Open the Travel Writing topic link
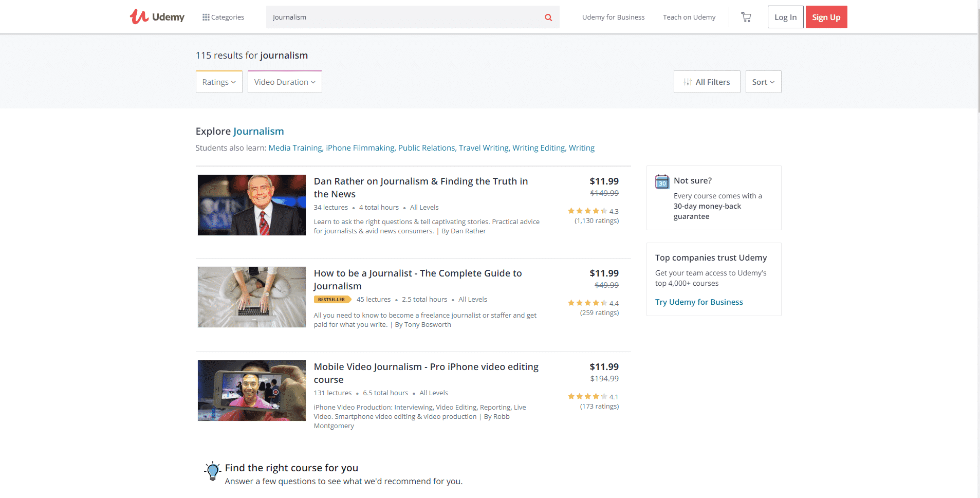 pos(484,148)
